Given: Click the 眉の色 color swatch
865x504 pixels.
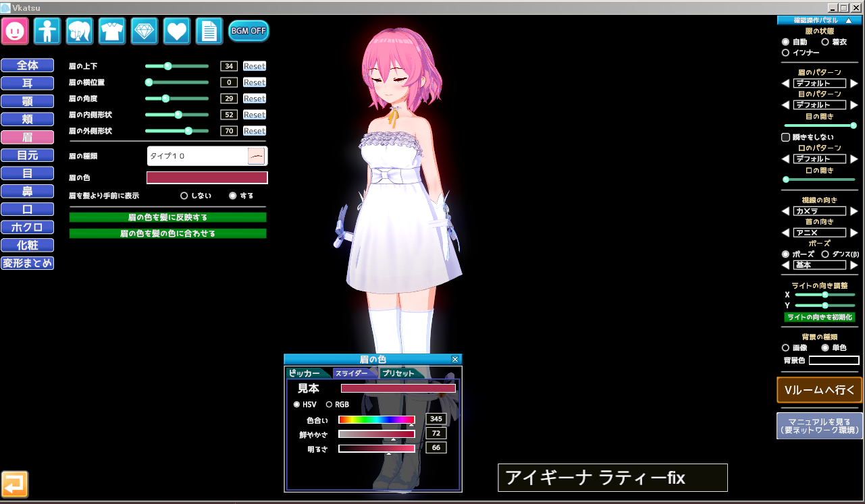Looking at the screenshot, I should (207, 177).
